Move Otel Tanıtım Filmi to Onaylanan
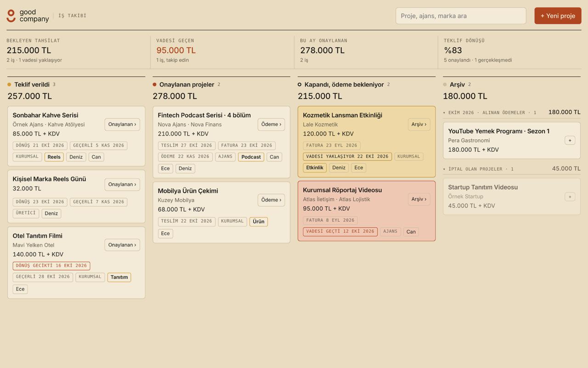Screen dimensions: 588x368 pos(122,245)
